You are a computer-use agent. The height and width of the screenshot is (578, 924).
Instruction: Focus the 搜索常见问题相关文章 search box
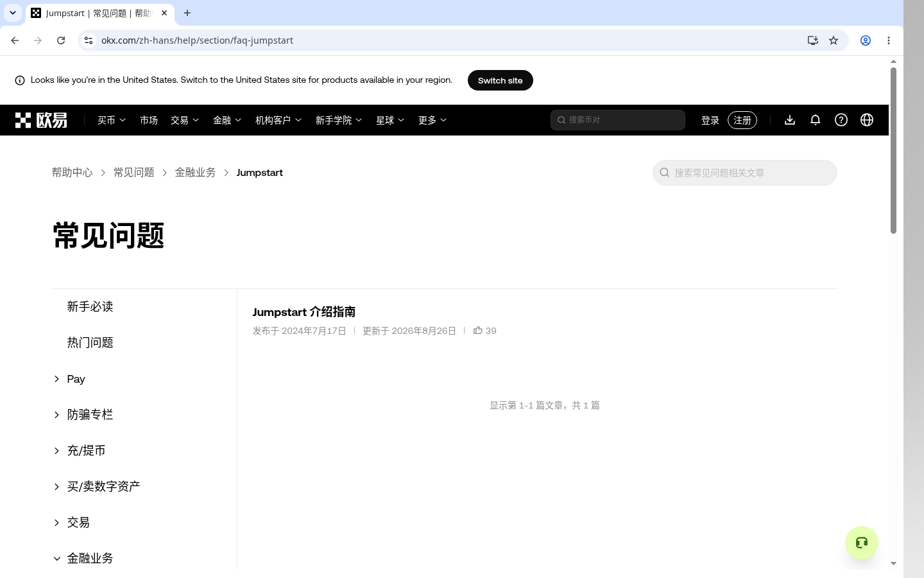[x=745, y=173]
